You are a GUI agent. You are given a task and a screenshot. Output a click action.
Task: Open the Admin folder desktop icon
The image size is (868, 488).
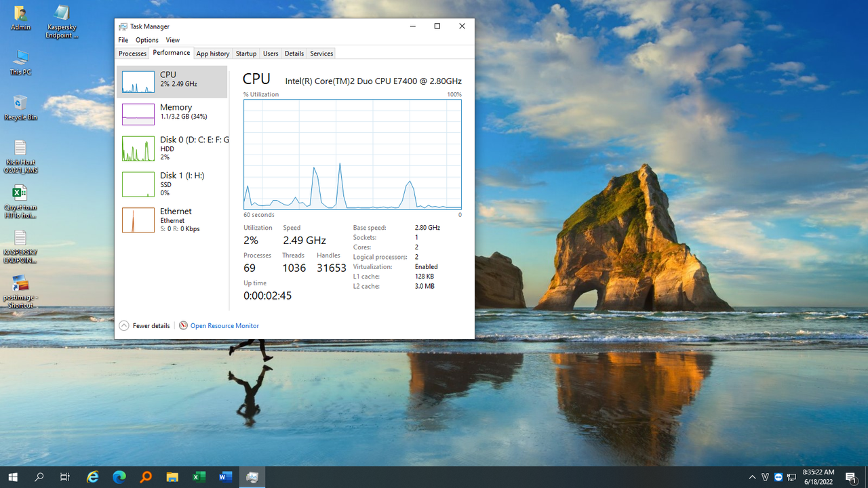(20, 19)
